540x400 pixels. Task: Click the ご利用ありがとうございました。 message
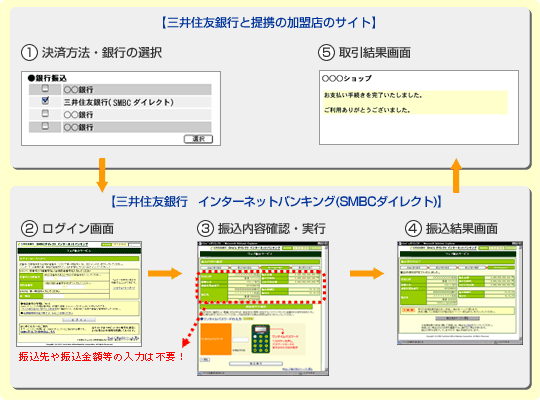[x=367, y=110]
